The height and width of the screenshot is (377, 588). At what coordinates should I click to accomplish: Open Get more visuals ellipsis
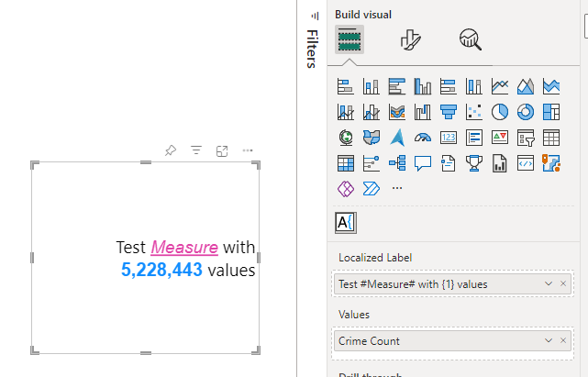(397, 188)
